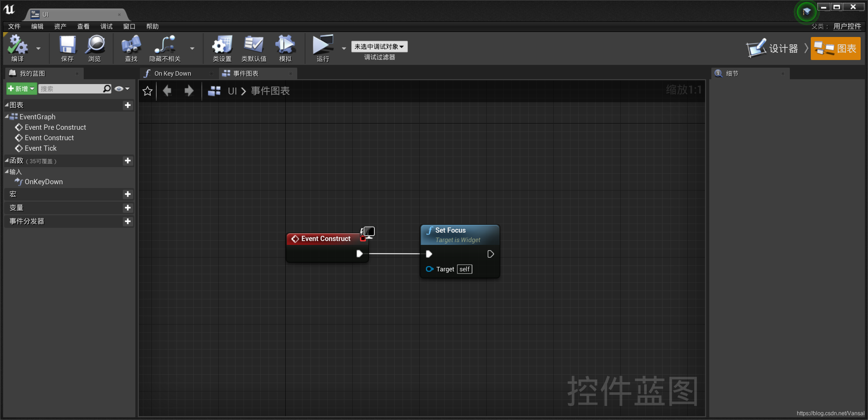868x420 pixels.
Task: Open the 资产 menu
Action: click(x=60, y=27)
